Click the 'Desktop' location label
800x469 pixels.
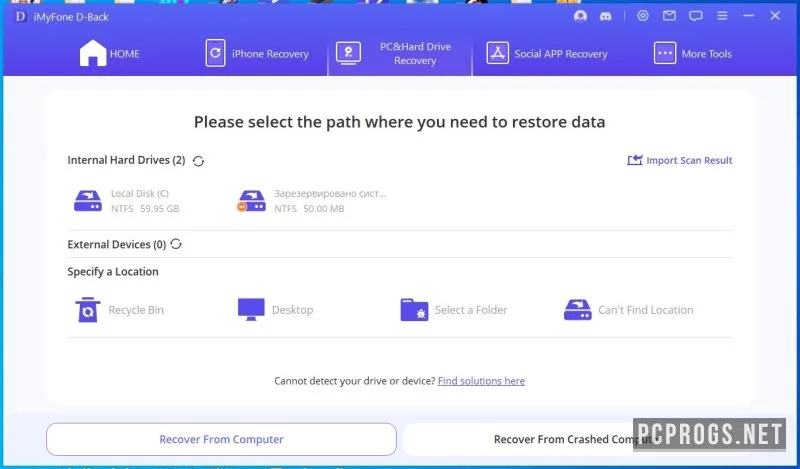coord(292,310)
